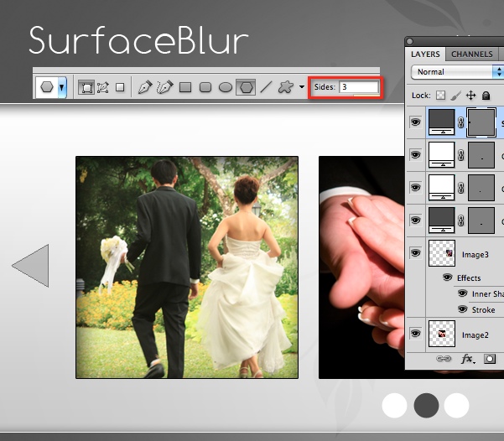The width and height of the screenshot is (504, 441).
Task: Click the Shape Layers mode icon
Action: coord(86,87)
